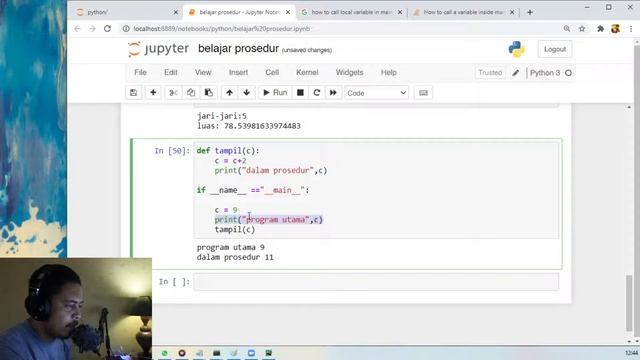The height and width of the screenshot is (360, 640).
Task: Open the Cell menu
Action: tap(272, 72)
